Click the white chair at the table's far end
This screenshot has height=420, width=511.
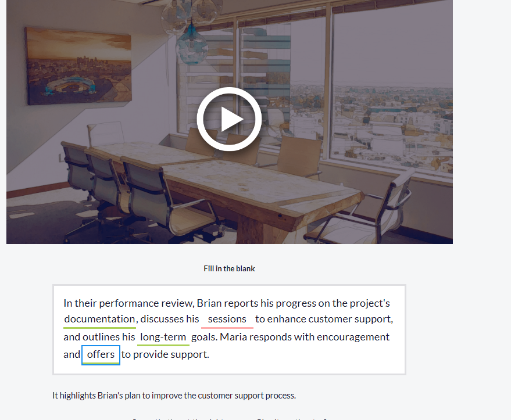click(106, 134)
